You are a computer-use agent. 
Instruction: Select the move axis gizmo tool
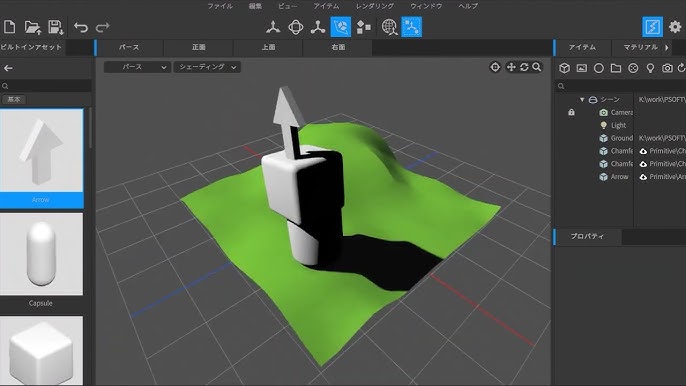point(273,27)
